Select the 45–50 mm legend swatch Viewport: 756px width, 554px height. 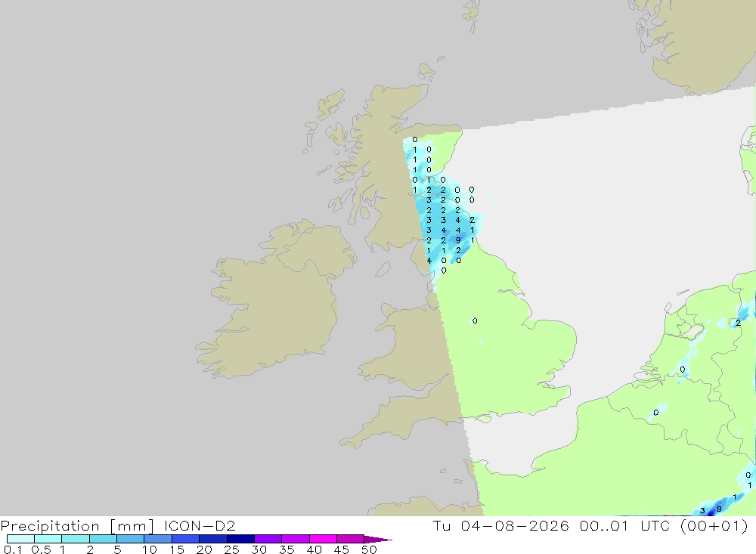pyautogui.click(x=350, y=539)
